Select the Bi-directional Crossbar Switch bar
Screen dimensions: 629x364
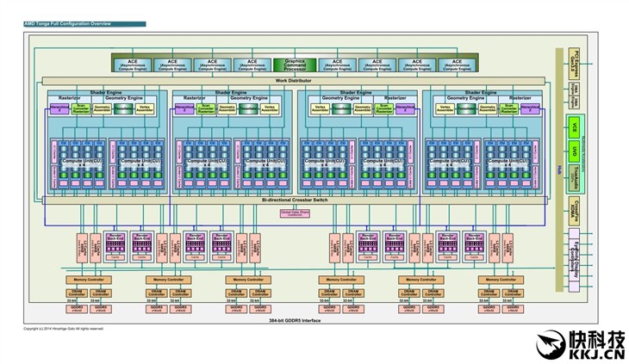(293, 200)
